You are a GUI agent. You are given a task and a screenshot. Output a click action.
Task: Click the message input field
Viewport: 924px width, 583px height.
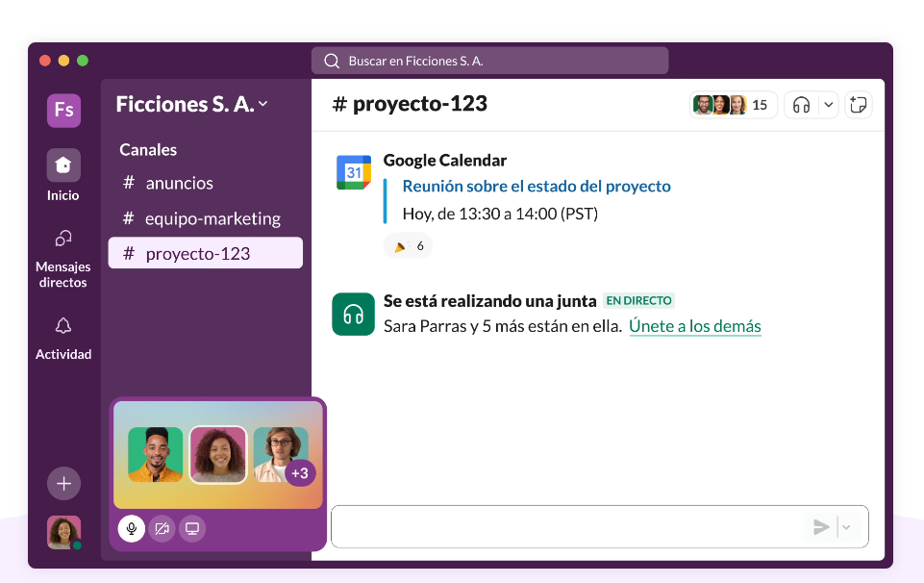(600, 526)
